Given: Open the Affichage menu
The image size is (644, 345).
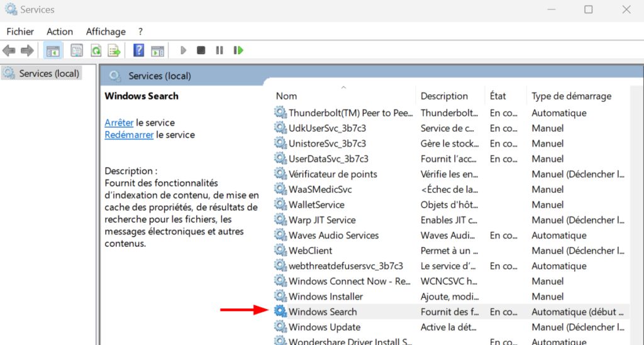Looking at the screenshot, I should (106, 31).
